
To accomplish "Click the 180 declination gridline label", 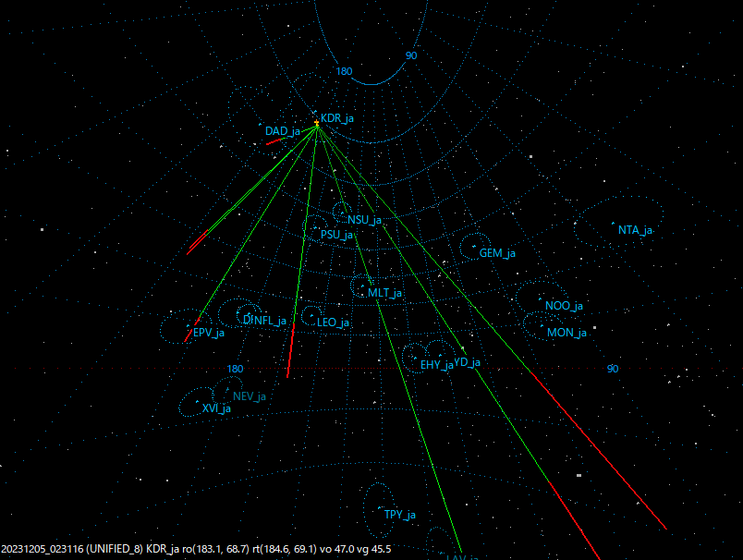I will coord(346,69).
